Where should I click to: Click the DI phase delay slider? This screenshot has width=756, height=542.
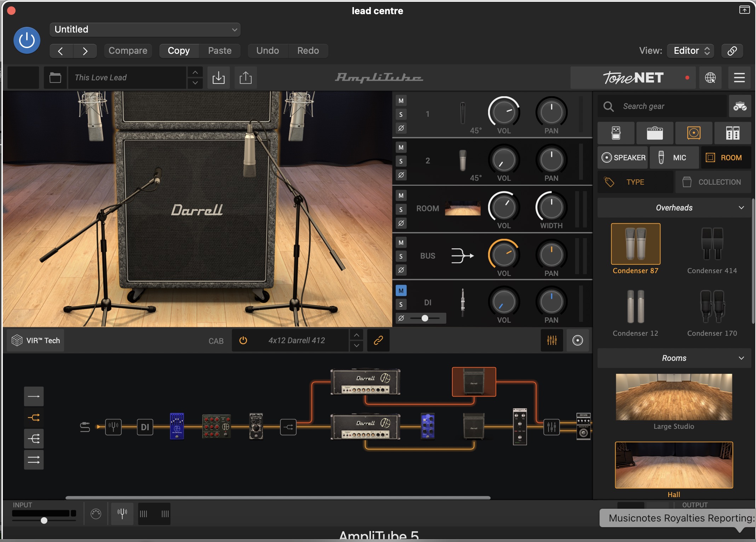tap(425, 318)
